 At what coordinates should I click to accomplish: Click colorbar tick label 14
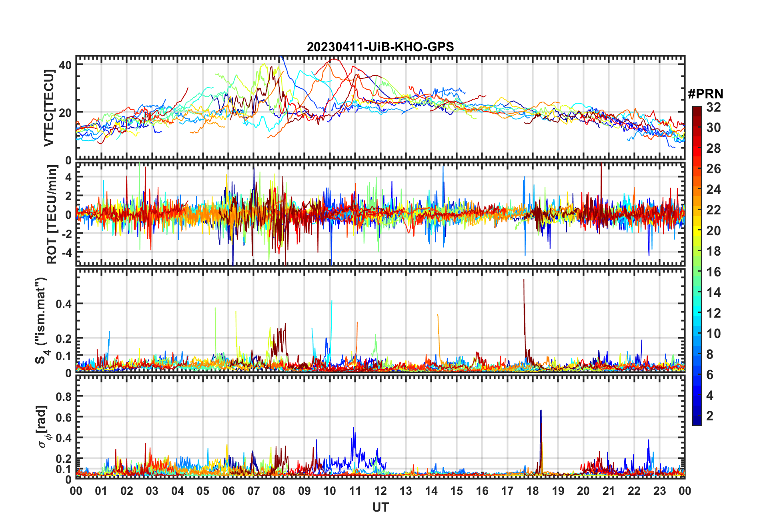click(714, 292)
